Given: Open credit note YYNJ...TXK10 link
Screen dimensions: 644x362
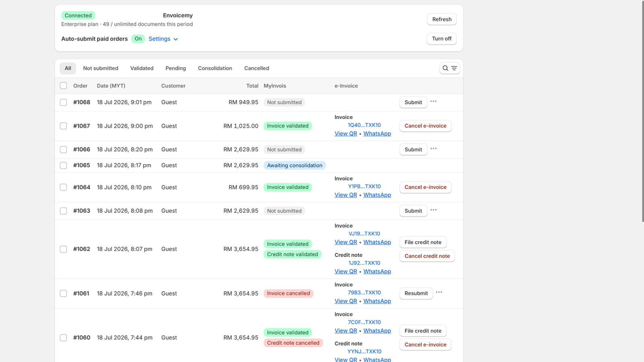Looking at the screenshot, I should click(x=364, y=352).
